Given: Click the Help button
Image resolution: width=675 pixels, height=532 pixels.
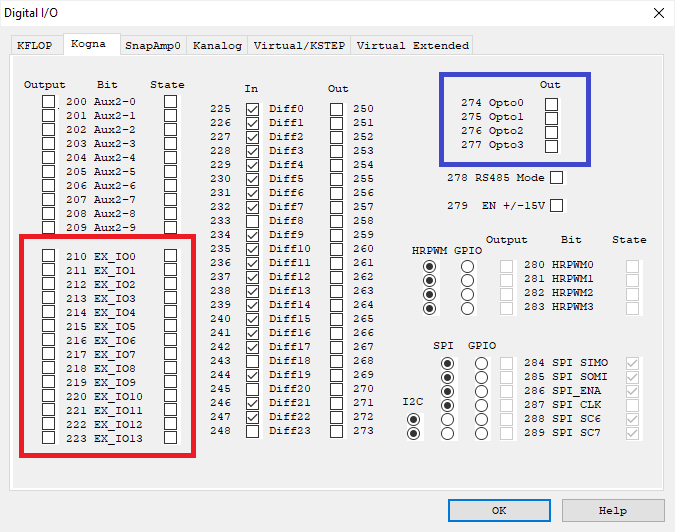Looking at the screenshot, I should point(613,510).
